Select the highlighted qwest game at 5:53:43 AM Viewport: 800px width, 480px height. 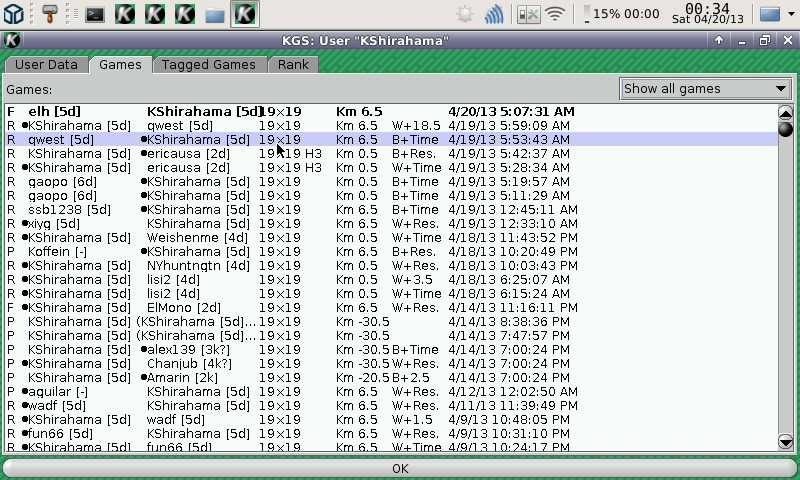[391, 140]
